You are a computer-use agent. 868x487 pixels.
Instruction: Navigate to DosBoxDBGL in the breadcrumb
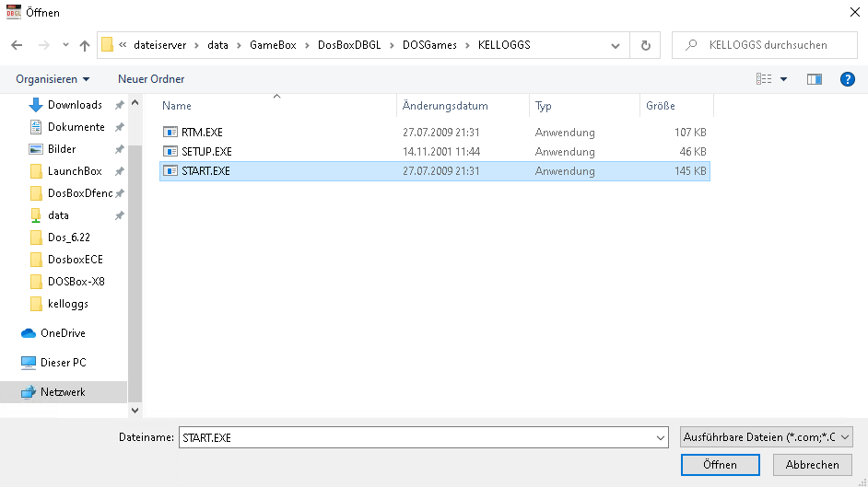tap(349, 45)
